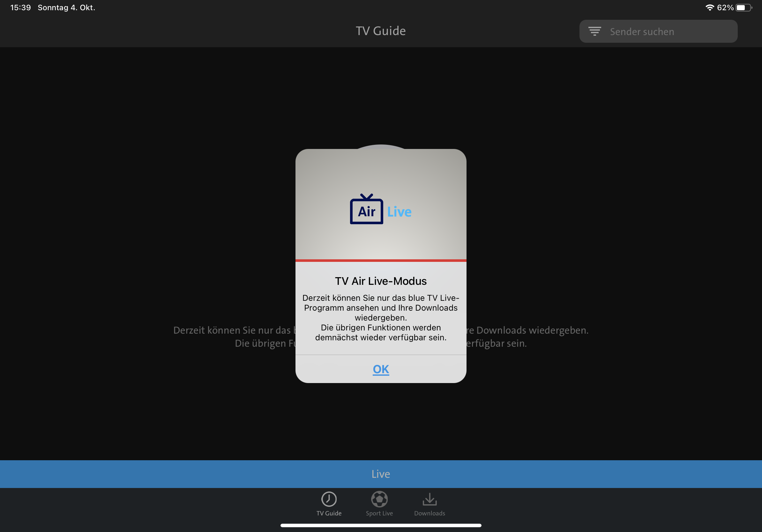Tap the battery indicator icon
The height and width of the screenshot is (532, 762).
(x=743, y=8)
